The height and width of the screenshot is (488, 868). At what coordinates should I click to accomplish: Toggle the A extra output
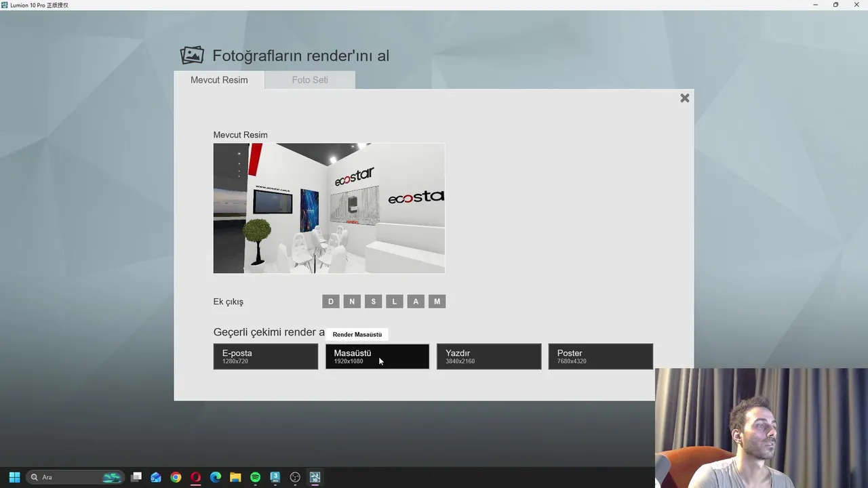(x=416, y=302)
